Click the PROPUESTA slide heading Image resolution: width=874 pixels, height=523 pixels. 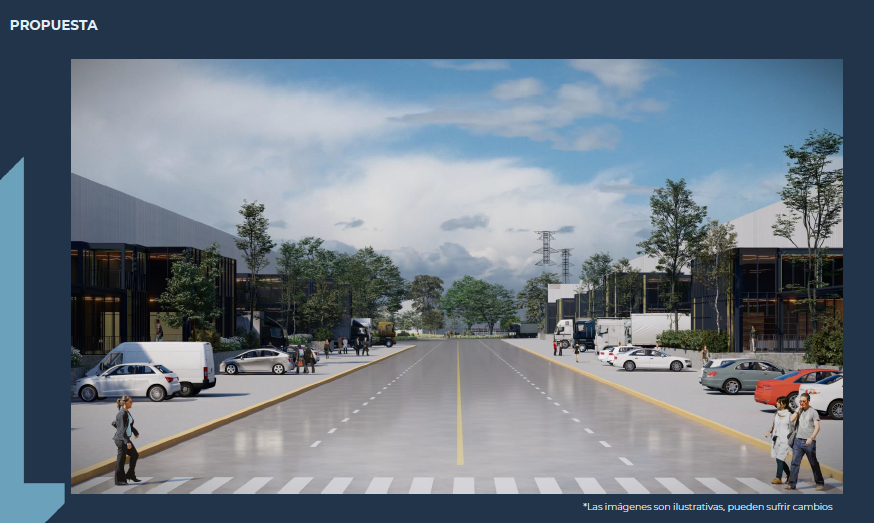click(54, 25)
